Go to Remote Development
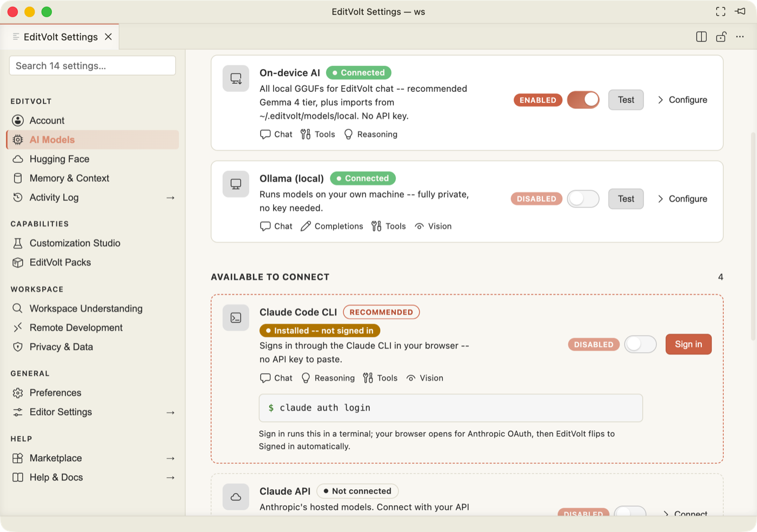757x532 pixels. [92, 328]
